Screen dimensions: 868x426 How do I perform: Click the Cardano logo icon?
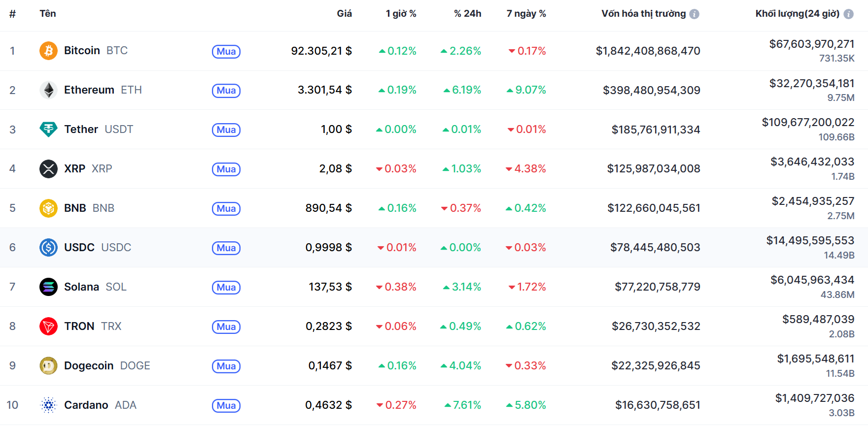coord(48,405)
